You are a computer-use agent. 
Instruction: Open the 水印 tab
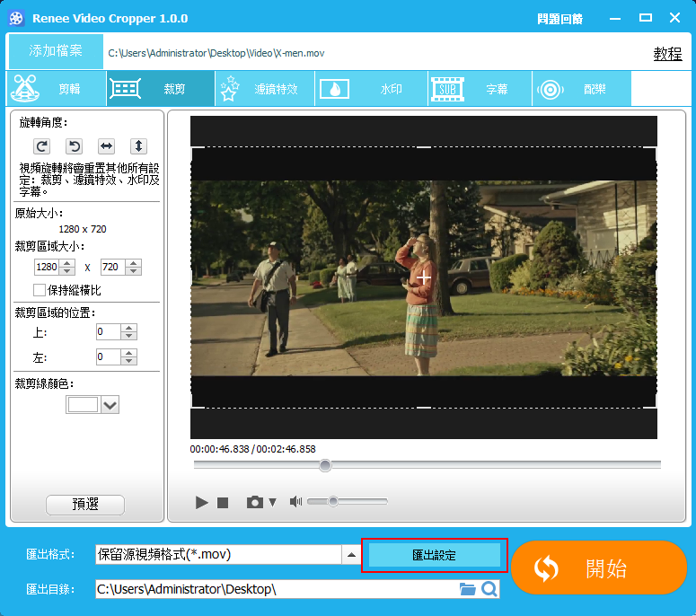[371, 89]
